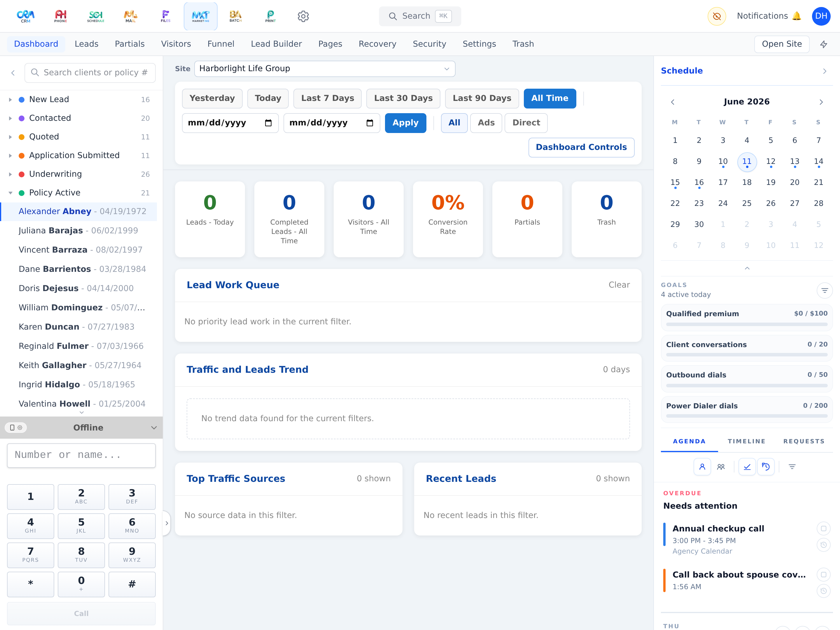Select the Last 30 Days range

[x=403, y=98]
